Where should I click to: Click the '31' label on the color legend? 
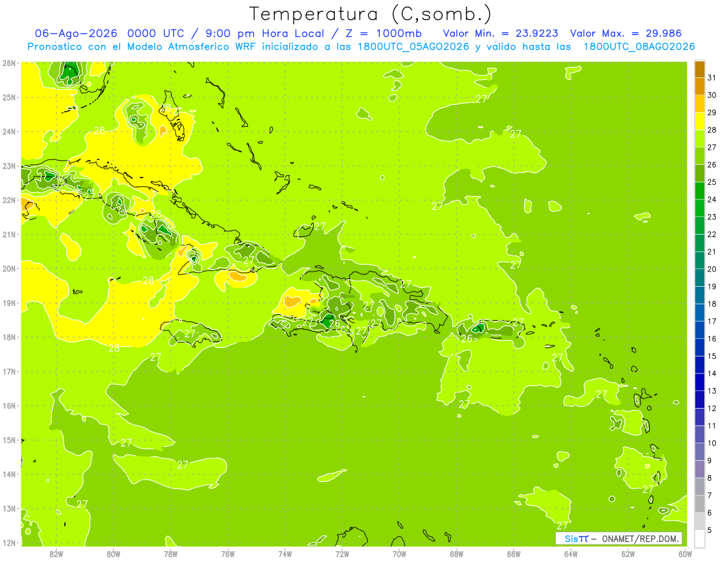(712, 78)
